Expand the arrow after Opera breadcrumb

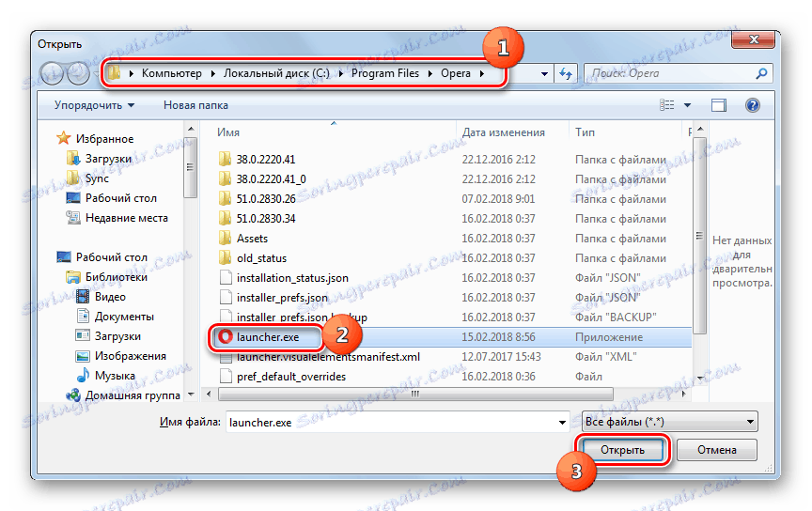tap(481, 73)
